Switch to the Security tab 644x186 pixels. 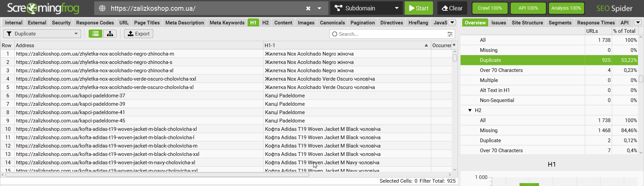pos(61,22)
